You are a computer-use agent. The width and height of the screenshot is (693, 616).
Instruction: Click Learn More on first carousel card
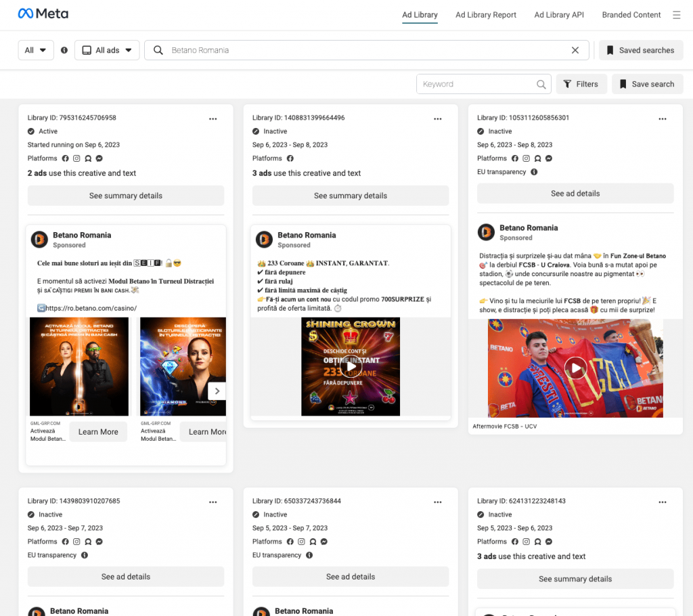[98, 432]
